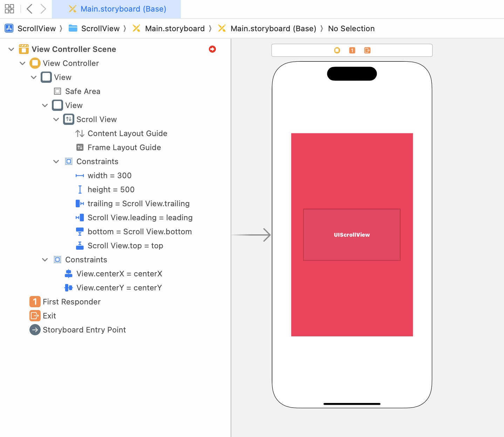The image size is (504, 437).
Task: Collapse the lower Constraints group with centerX
Action: coord(45,260)
